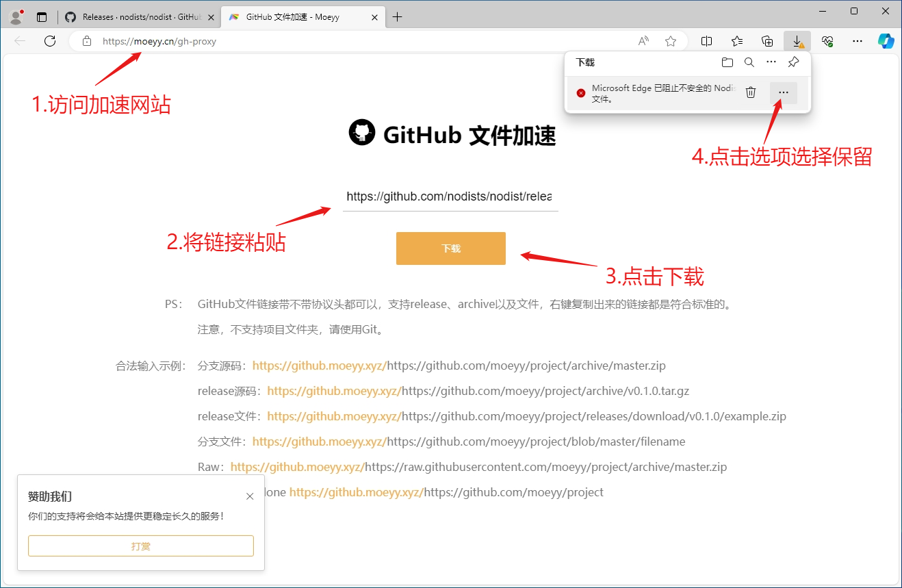This screenshot has width=902, height=588.
Task: Open more actions for blocked download
Action: (x=784, y=92)
